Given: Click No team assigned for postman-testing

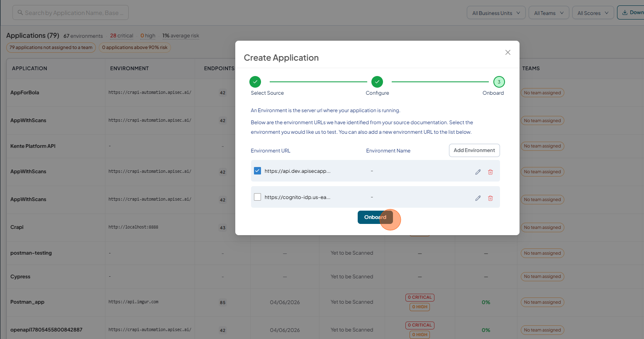Looking at the screenshot, I should coord(542,253).
